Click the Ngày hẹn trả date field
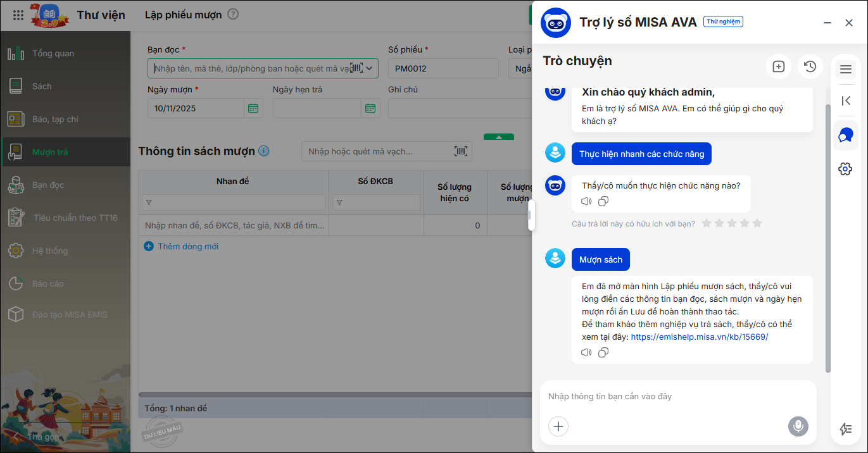 tap(317, 108)
